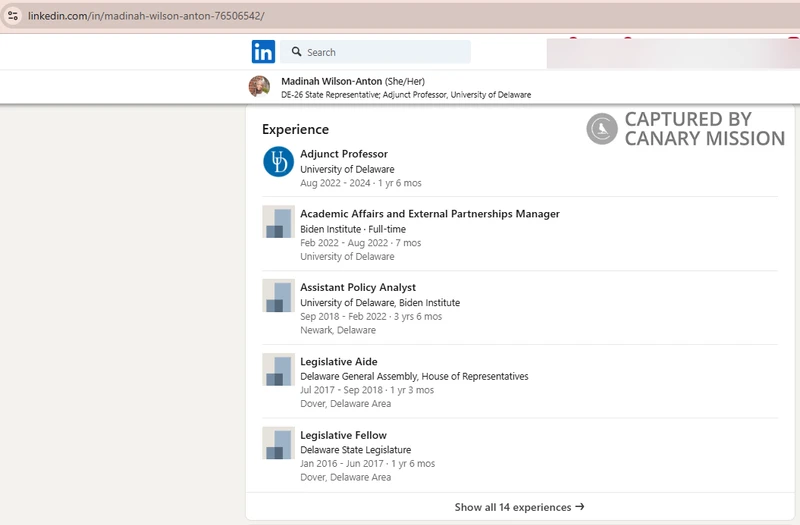Click 'Jan 2016 - Jun 2017 · 1 yr 6 mos' dates

coord(367,464)
